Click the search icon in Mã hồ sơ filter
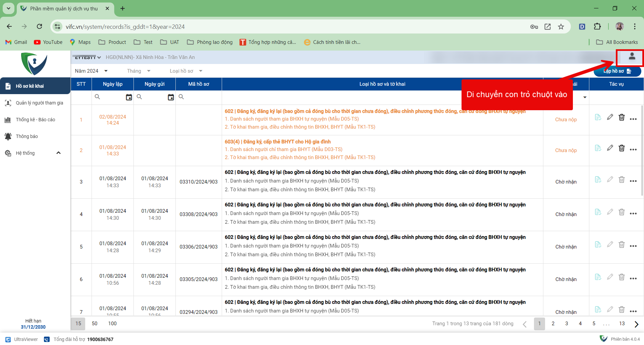The width and height of the screenshot is (644, 345). 181,97
